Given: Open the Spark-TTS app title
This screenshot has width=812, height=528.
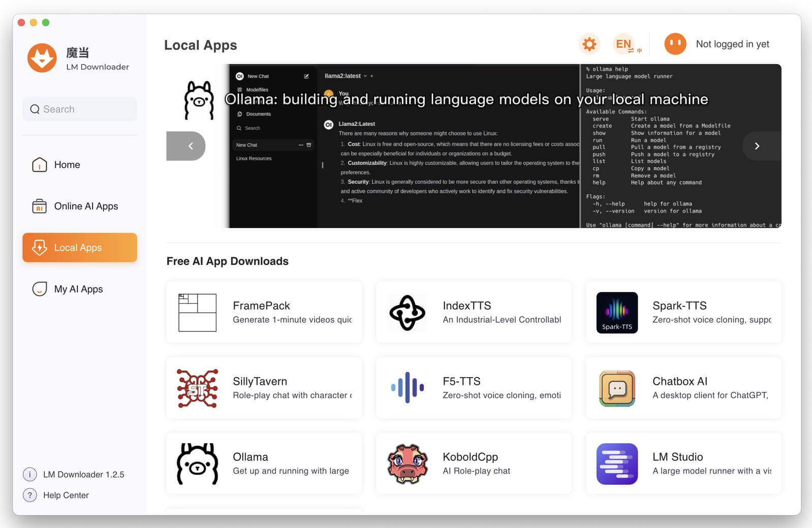Looking at the screenshot, I should [679, 305].
